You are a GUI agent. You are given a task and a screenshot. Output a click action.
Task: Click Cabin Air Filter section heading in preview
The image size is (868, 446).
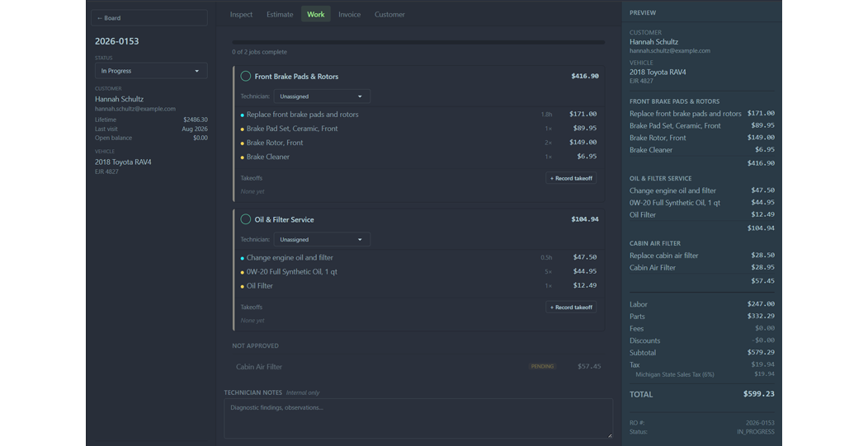[655, 243]
